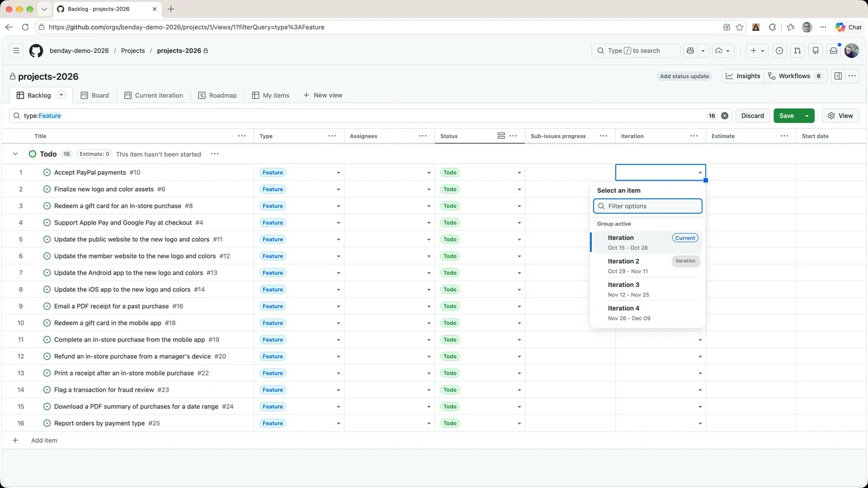Image resolution: width=868 pixels, height=488 pixels.
Task: Choose the Current iteration Oct 15 - Oct 28
Action: 648,242
